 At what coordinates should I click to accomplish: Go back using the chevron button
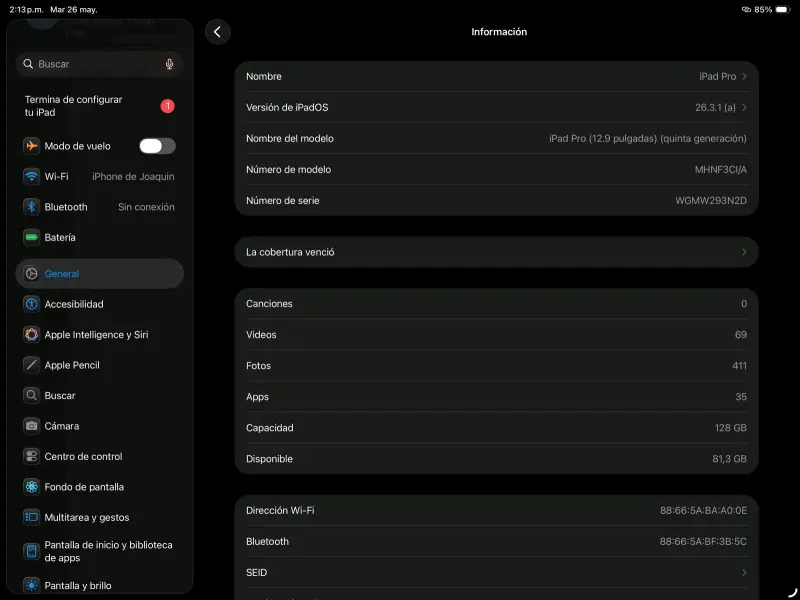click(218, 32)
